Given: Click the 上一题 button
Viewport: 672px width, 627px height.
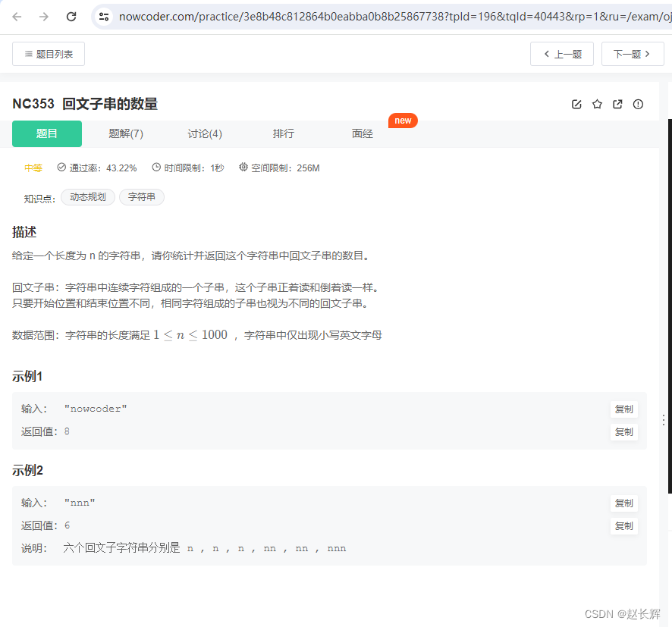Looking at the screenshot, I should (562, 53).
